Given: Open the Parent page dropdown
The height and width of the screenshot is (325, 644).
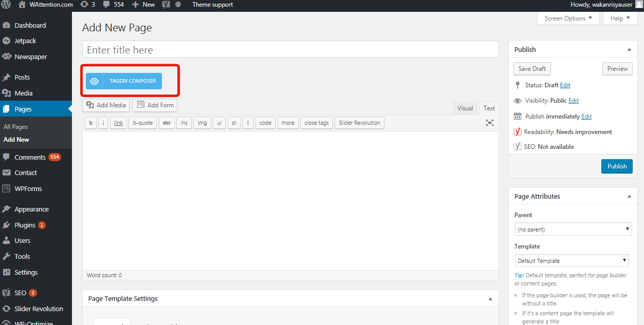Looking at the screenshot, I should point(574,229).
